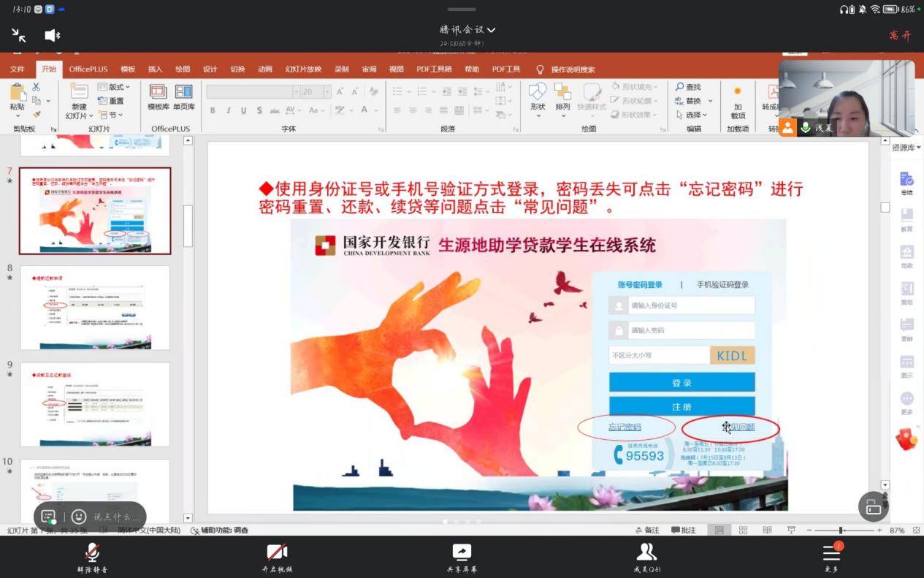Switch to the 插入 ribbon tab

click(155, 69)
